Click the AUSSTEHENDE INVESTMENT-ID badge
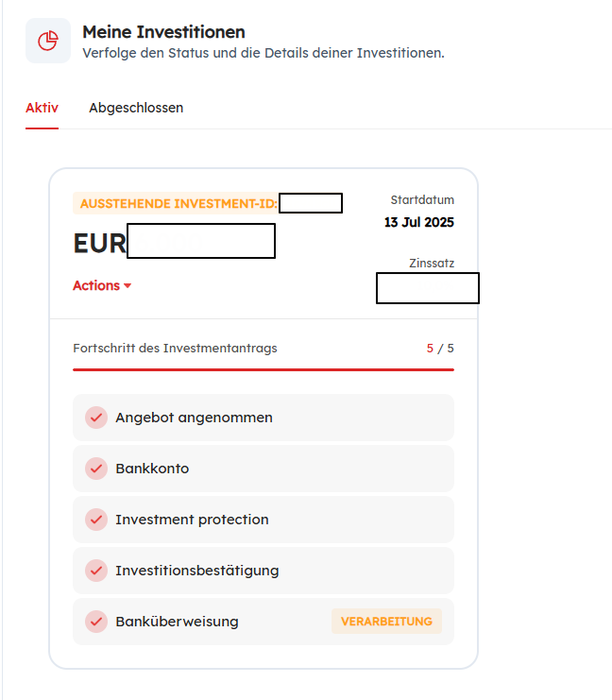Viewport: 612px width, 700px height. coord(178,203)
